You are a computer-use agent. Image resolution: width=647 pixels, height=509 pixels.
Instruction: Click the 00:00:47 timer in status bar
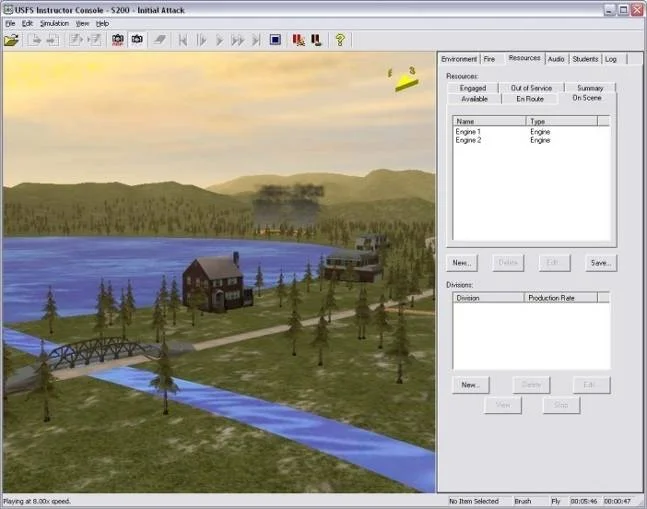[x=617, y=501]
